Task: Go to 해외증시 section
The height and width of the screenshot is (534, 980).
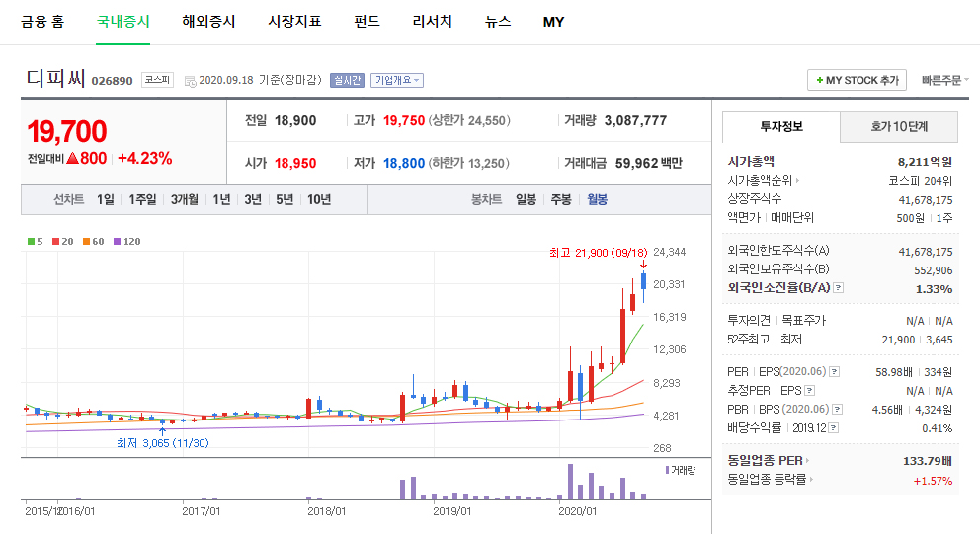Action: [208, 22]
